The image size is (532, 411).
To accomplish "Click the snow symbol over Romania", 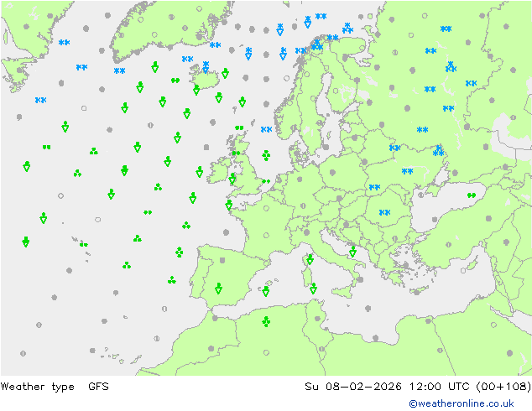I will pos(384,212).
